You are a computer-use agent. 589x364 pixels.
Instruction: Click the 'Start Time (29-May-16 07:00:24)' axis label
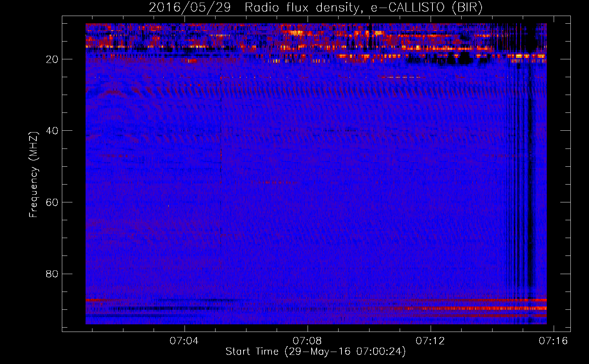coord(315,352)
